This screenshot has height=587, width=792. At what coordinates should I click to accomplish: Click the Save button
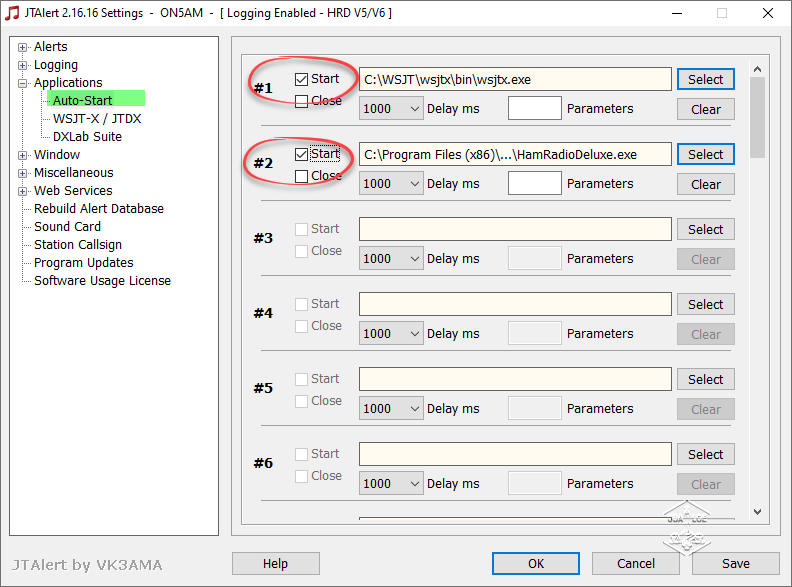[x=735, y=563]
